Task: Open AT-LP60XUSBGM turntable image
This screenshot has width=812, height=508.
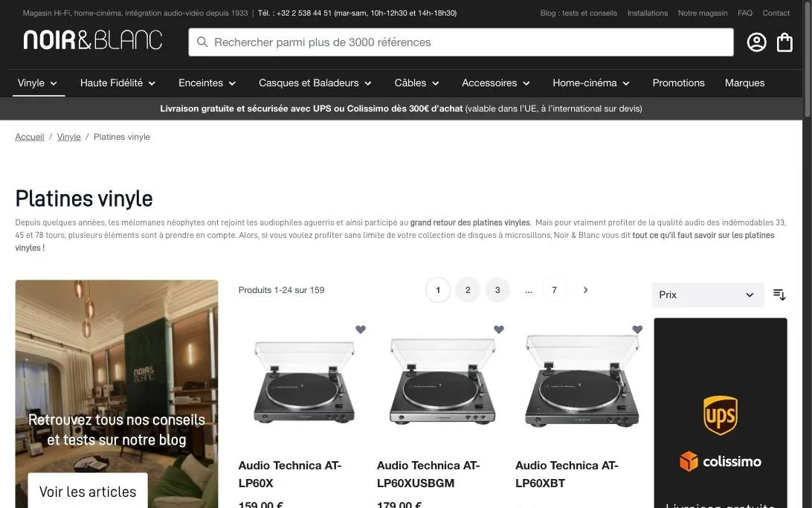Action: pos(442,381)
